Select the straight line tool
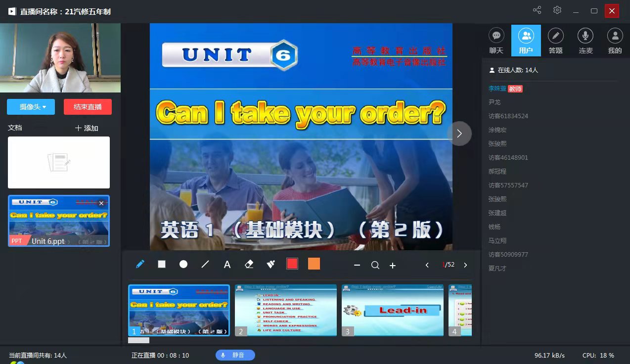 pyautogui.click(x=205, y=265)
